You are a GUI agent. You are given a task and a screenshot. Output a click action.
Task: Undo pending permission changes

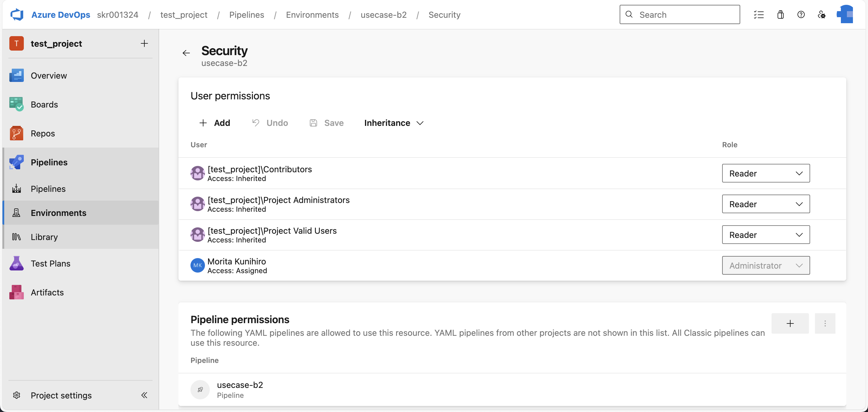[x=269, y=123]
